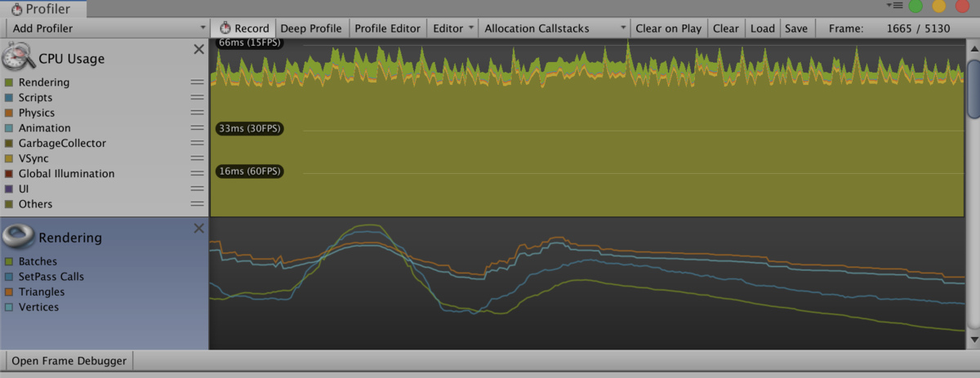Screen dimensions: 980x378
Task: Toggle Physics category color box
Action: [x=9, y=113]
